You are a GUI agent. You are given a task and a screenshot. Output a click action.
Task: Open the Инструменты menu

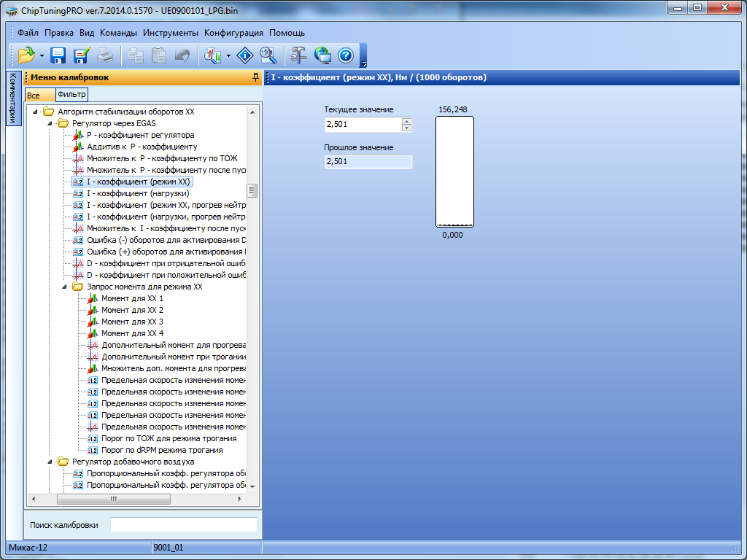(171, 33)
